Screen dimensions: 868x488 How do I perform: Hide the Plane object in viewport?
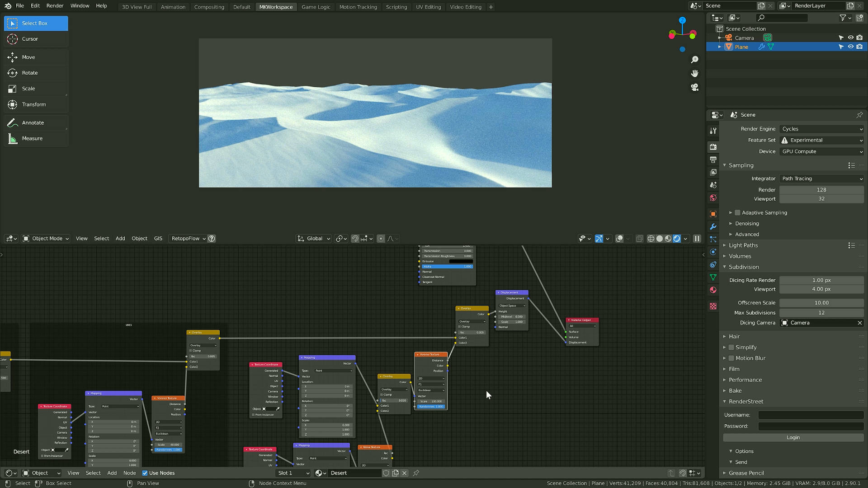pyautogui.click(x=850, y=47)
